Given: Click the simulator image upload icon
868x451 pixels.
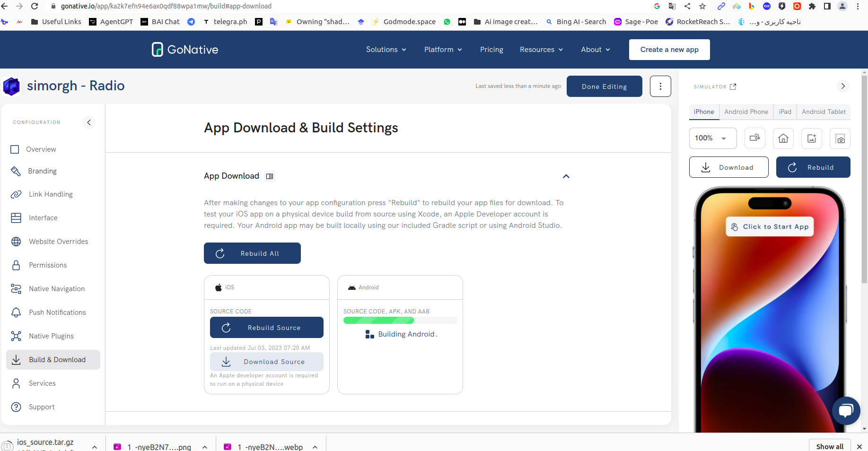Looking at the screenshot, I should (x=812, y=138).
